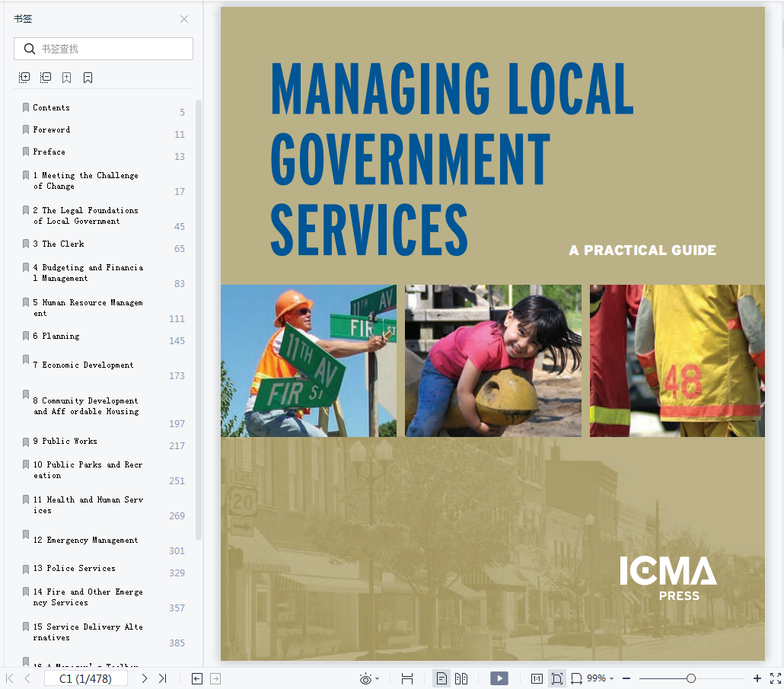784x689 pixels.
Task: Open the 9 Public Works bookmark
Action: click(65, 441)
